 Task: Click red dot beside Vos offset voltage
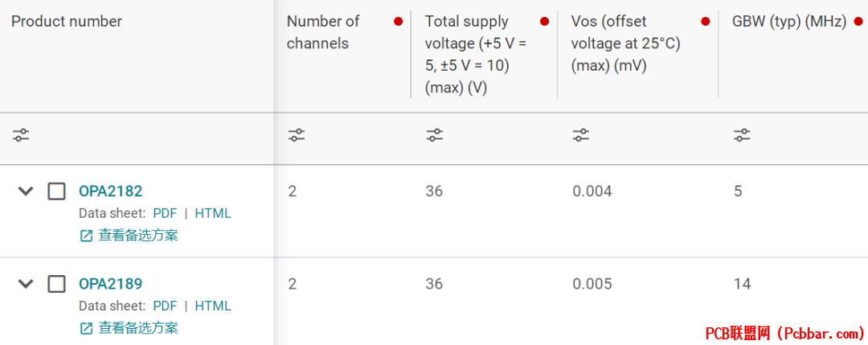[x=706, y=22]
